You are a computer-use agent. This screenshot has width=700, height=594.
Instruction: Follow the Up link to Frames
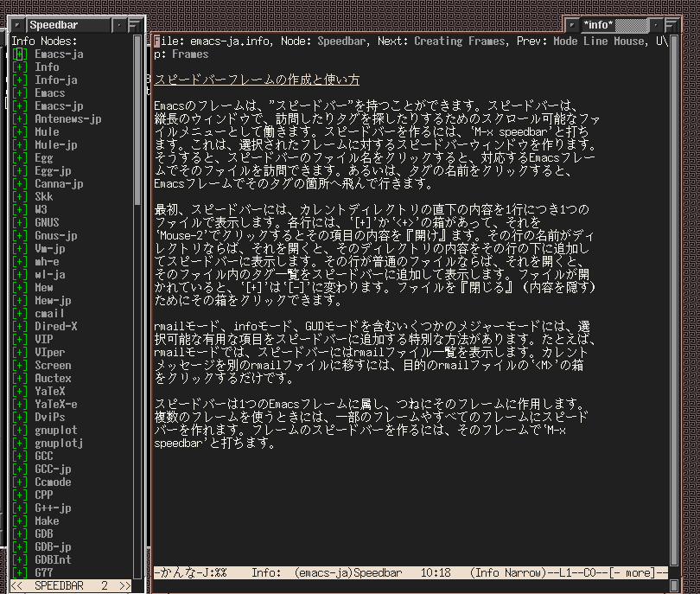[190, 54]
